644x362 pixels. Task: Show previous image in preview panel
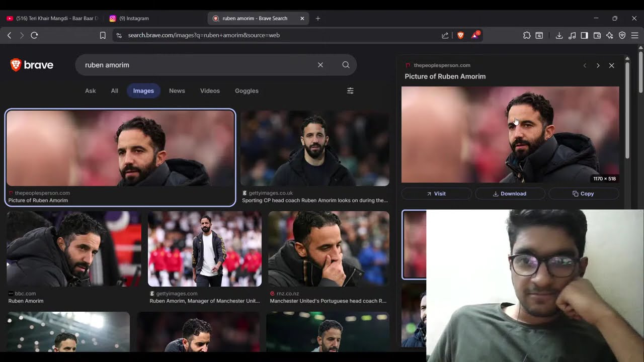[585, 65]
